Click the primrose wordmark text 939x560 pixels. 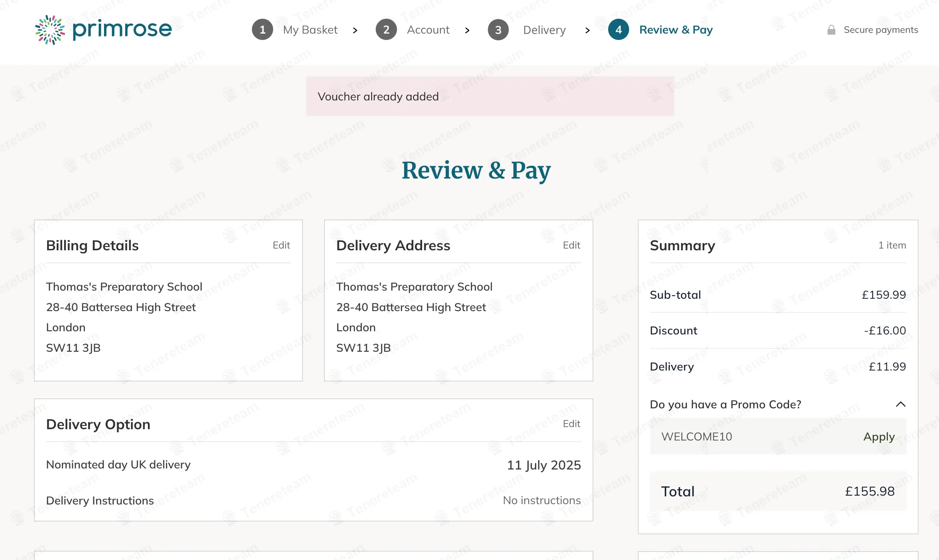pos(122,29)
